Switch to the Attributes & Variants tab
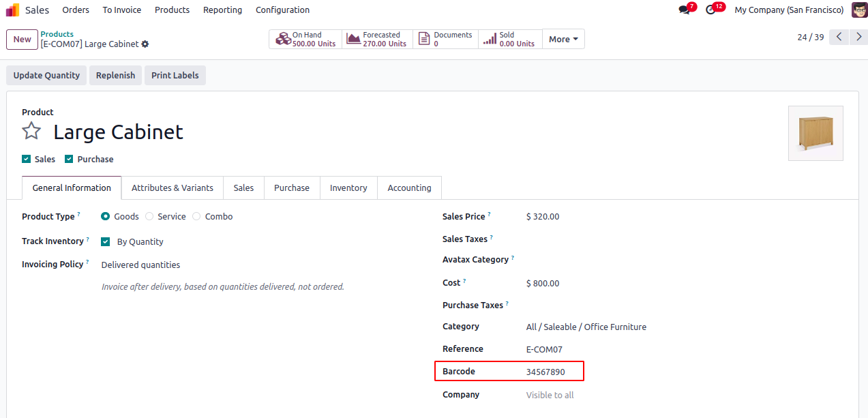This screenshot has width=868, height=418. (172, 188)
